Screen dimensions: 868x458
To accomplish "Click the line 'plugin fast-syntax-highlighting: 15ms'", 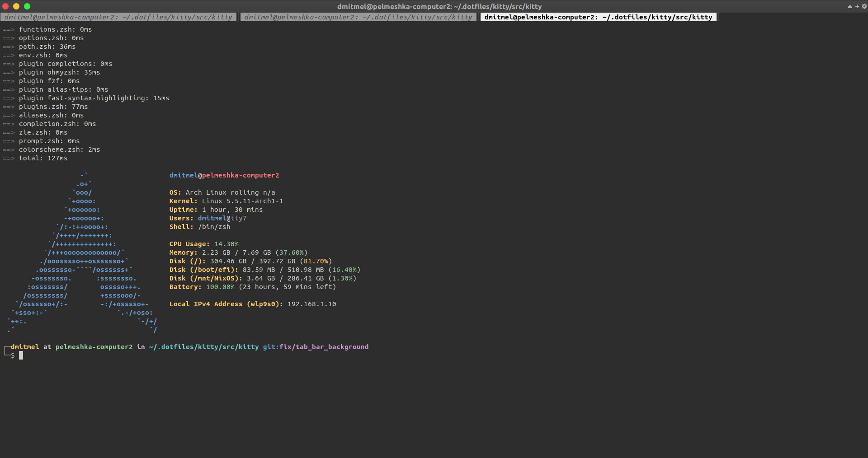I will coord(86,98).
